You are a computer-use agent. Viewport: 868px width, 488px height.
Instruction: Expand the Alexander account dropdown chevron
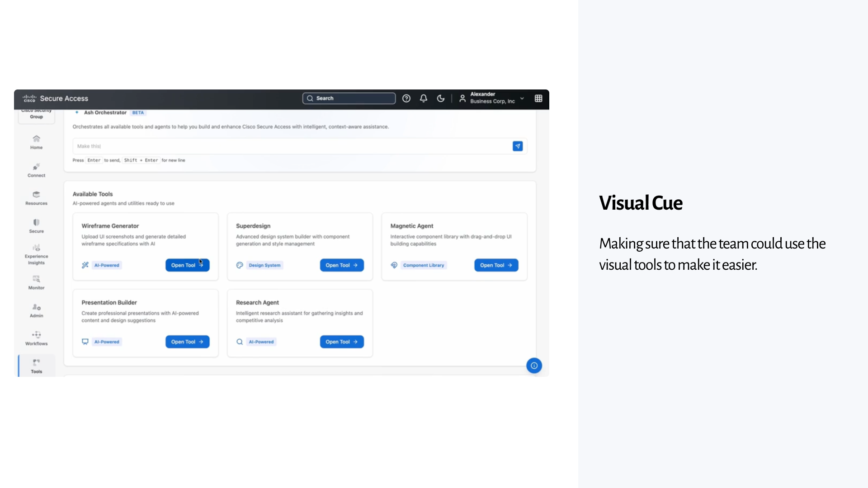[x=522, y=99]
